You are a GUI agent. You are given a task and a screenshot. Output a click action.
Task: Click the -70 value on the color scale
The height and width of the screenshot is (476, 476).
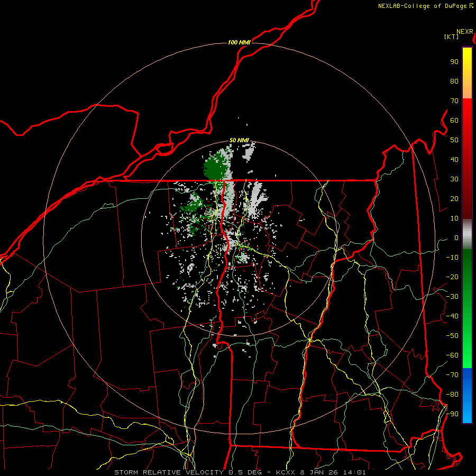coord(452,375)
